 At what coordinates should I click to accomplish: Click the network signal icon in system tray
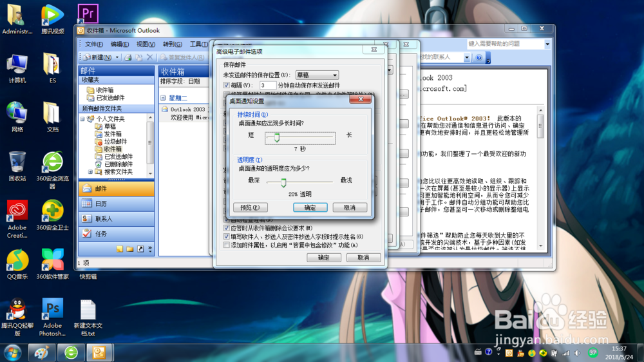click(x=566, y=353)
